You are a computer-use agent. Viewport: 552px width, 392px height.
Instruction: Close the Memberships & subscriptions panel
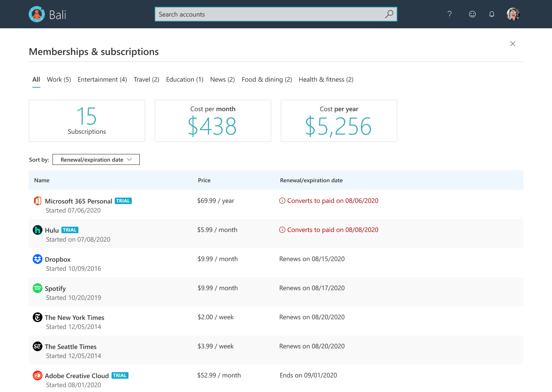(x=513, y=44)
